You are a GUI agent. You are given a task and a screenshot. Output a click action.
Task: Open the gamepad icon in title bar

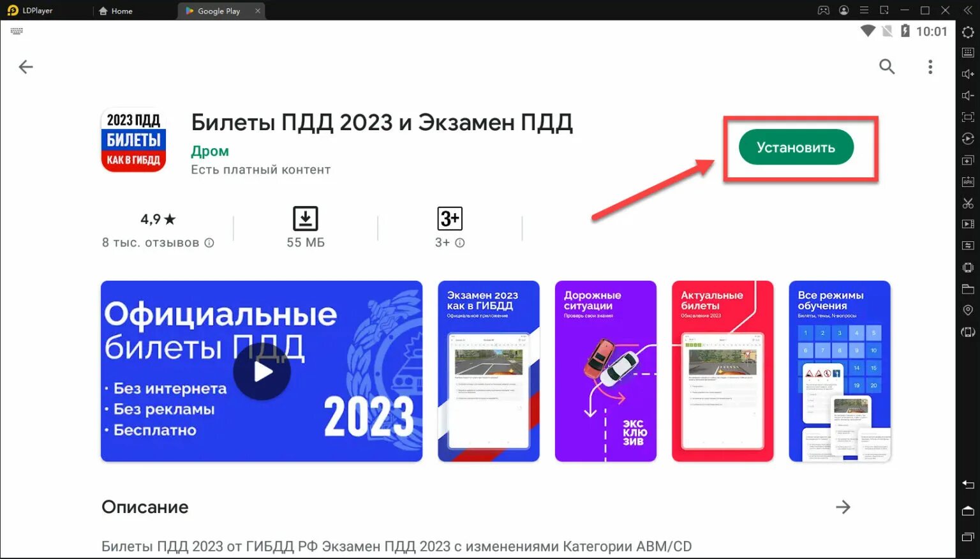point(824,10)
